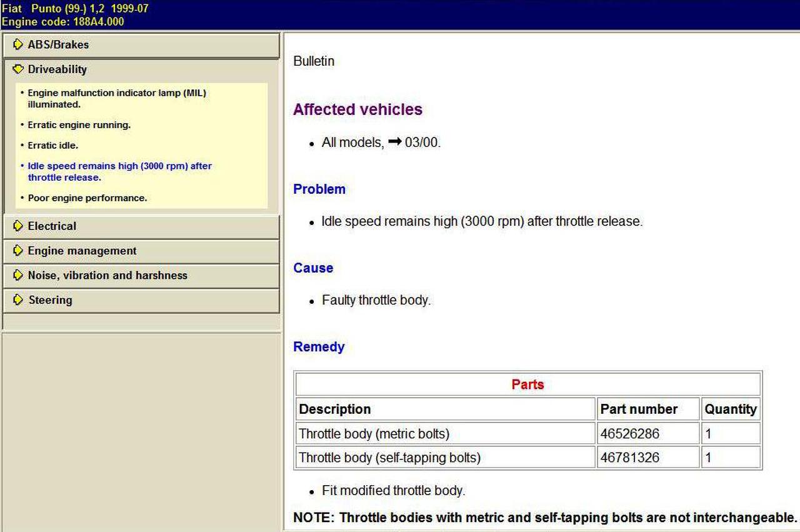Expand the ABS/Brakes section arrow icon
This screenshot has width=800, height=532.
tap(18, 45)
